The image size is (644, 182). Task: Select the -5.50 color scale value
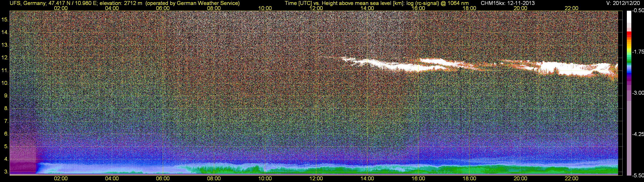point(638,176)
